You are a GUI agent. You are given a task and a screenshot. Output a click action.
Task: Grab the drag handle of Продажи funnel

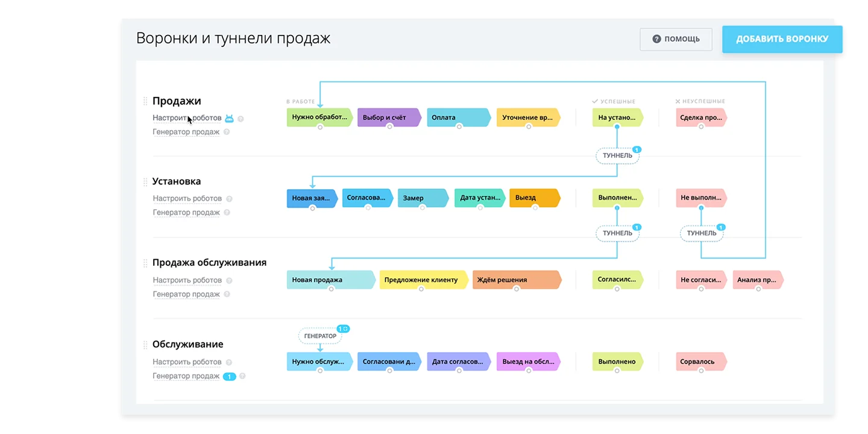click(145, 101)
